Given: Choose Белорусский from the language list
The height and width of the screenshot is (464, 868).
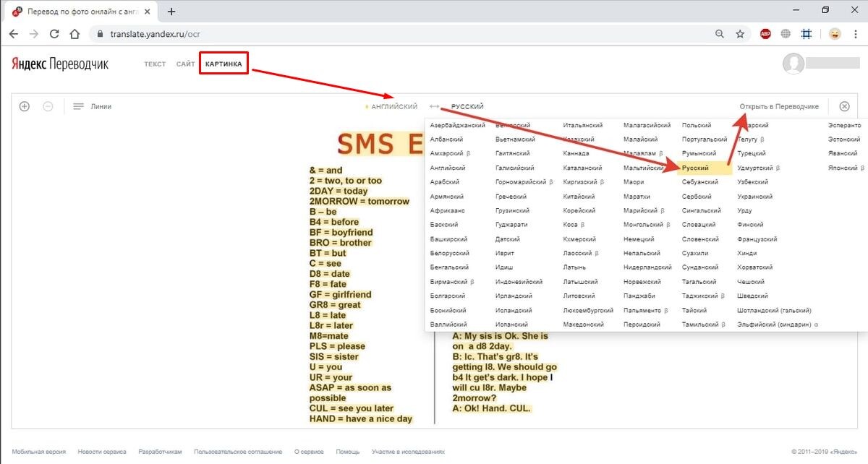Looking at the screenshot, I should point(449,253).
